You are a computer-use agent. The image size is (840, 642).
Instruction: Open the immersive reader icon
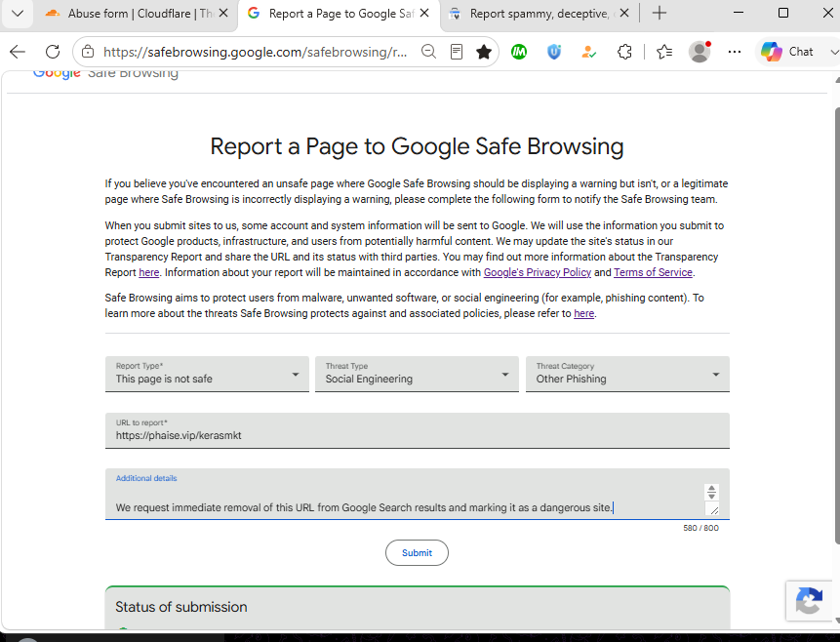click(457, 52)
